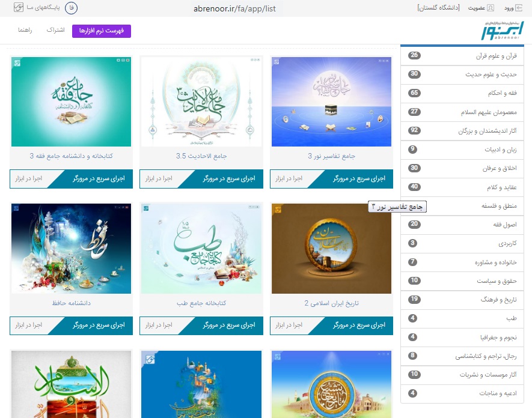This screenshot has height=418, width=532.
Task: Open the 'ورود' login link
Action: tap(513, 8)
